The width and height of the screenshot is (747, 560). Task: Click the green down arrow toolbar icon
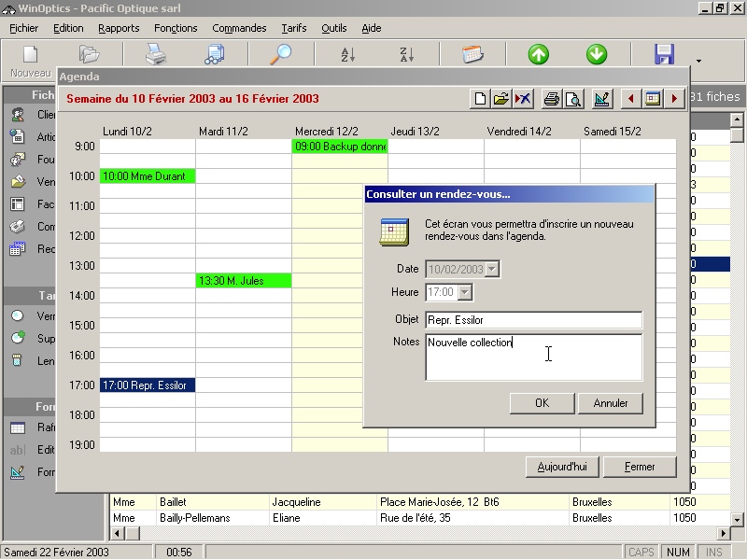597,55
